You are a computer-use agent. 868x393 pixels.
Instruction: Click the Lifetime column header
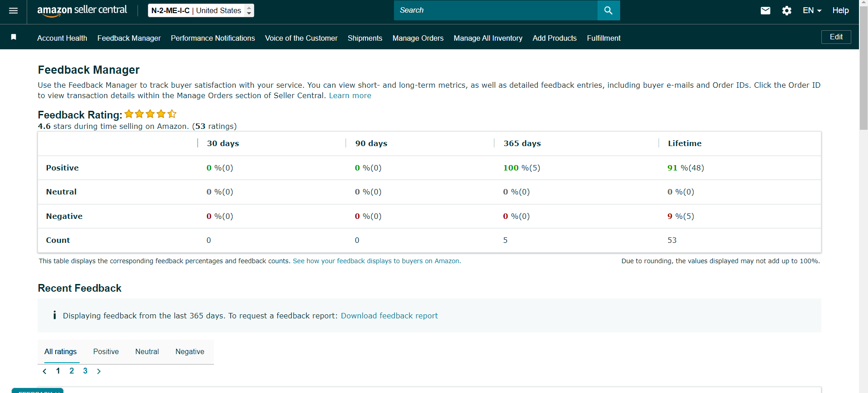[685, 143]
